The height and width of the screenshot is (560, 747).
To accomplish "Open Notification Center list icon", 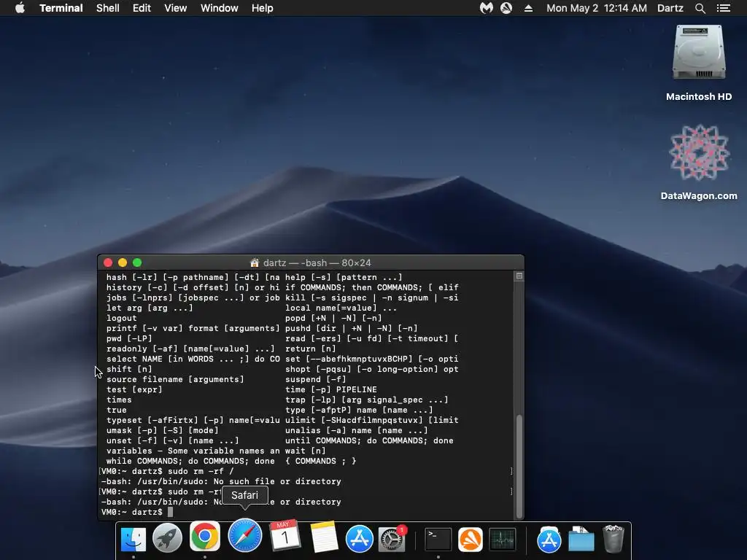I will click(x=724, y=8).
